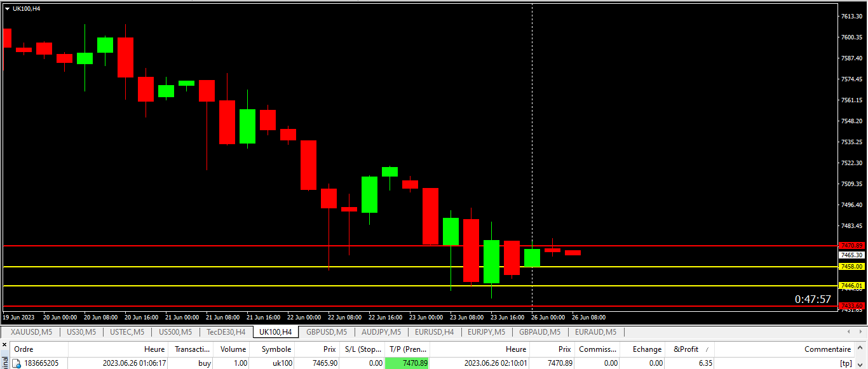This screenshot has width=868, height=369.
Task: Click the green-highlighted T/P cell 7470.89
Action: tap(407, 363)
